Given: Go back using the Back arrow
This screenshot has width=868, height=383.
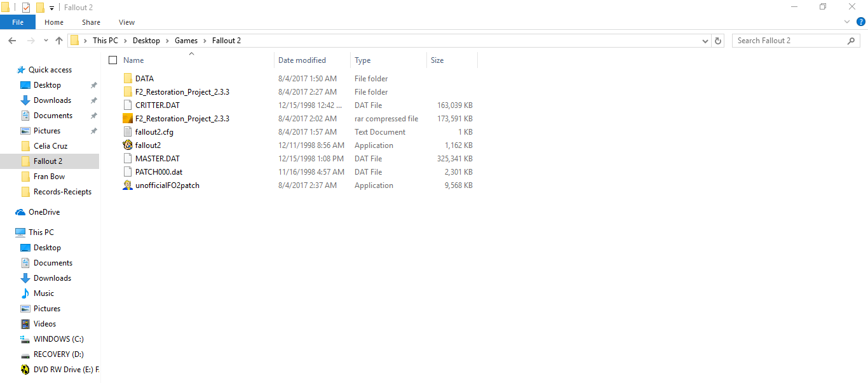Looking at the screenshot, I should click(12, 41).
